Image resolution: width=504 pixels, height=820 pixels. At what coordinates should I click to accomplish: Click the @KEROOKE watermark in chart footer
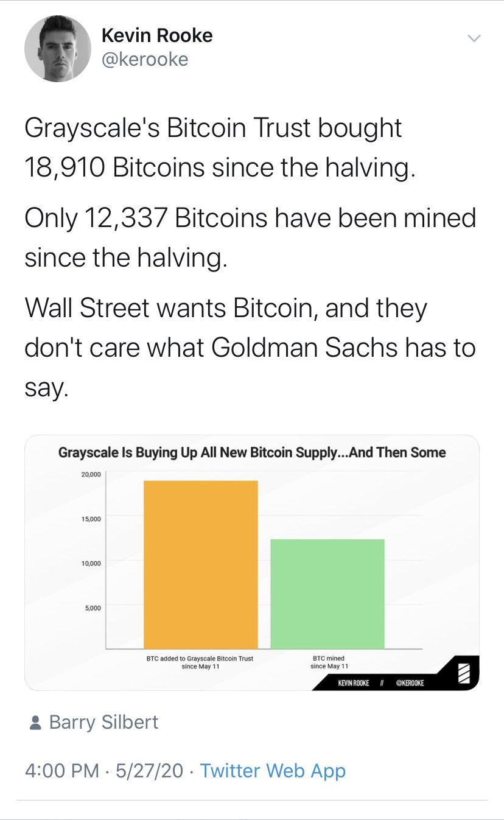410,683
